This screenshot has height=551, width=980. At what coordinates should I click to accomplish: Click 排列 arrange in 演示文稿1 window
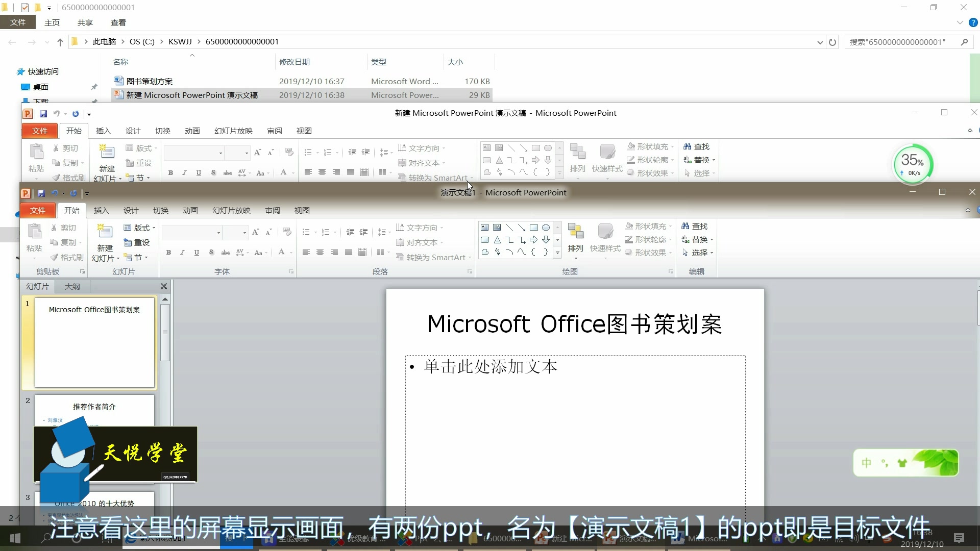tap(575, 240)
